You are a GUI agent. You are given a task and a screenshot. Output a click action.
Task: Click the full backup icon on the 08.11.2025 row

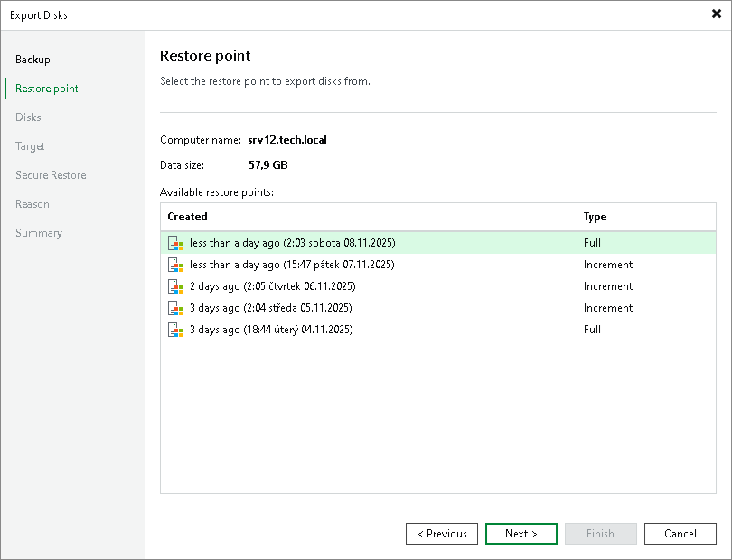coord(175,243)
